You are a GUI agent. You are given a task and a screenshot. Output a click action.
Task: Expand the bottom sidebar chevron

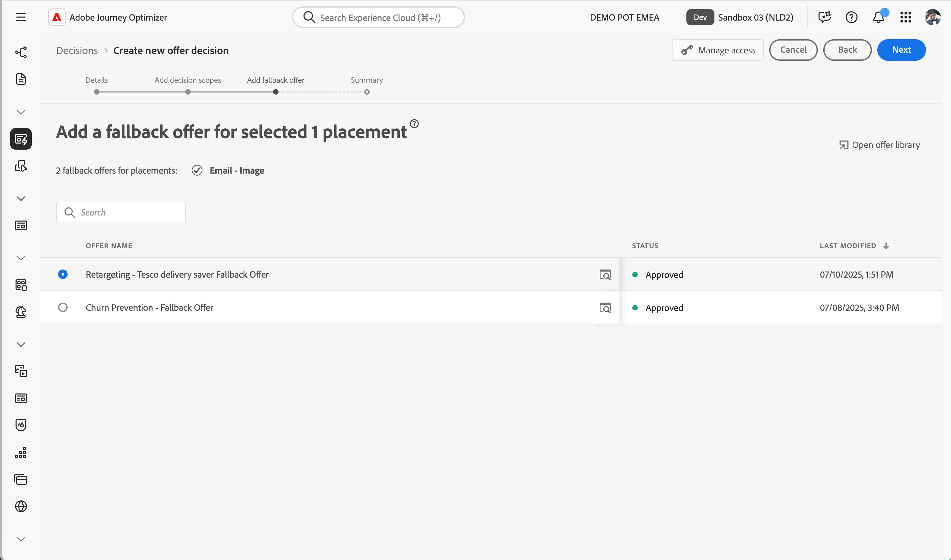[x=21, y=539]
